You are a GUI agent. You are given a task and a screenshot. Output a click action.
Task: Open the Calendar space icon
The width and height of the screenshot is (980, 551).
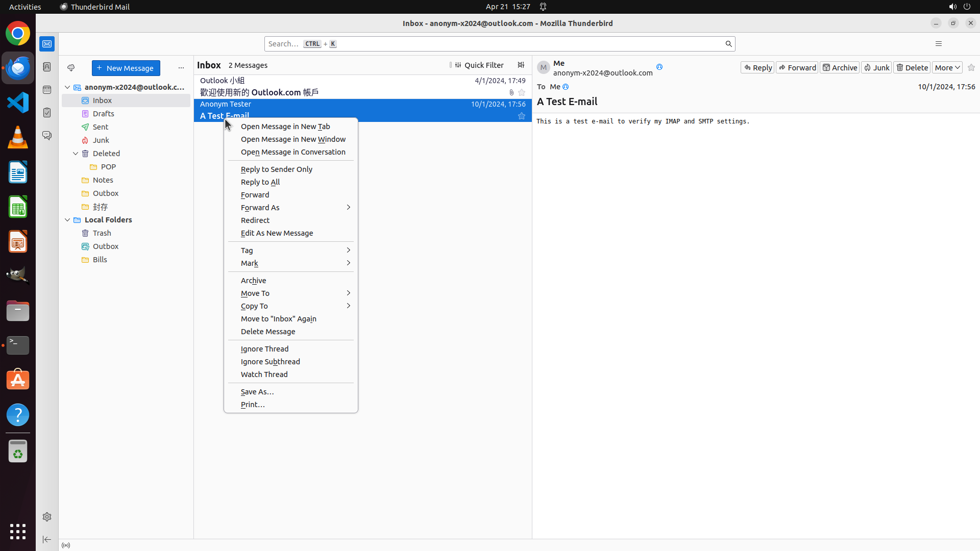pos(47,90)
